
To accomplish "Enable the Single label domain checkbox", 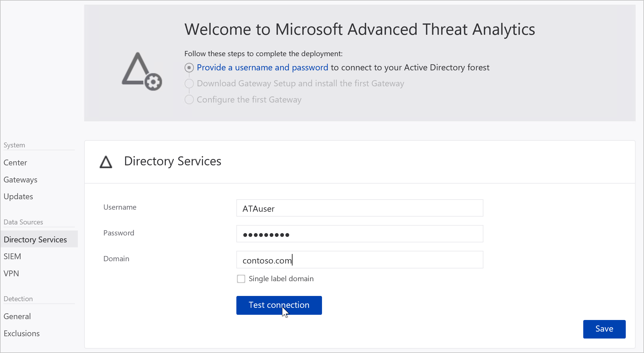I will tap(241, 279).
